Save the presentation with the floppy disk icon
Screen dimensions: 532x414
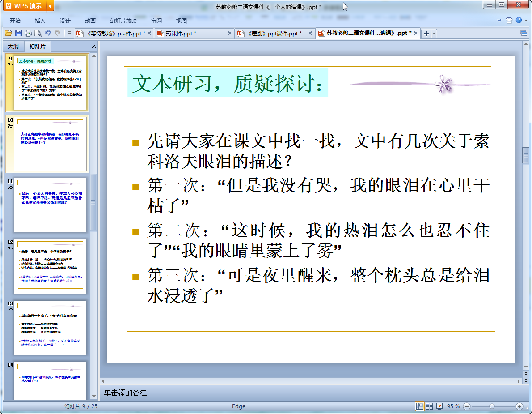[x=19, y=33]
